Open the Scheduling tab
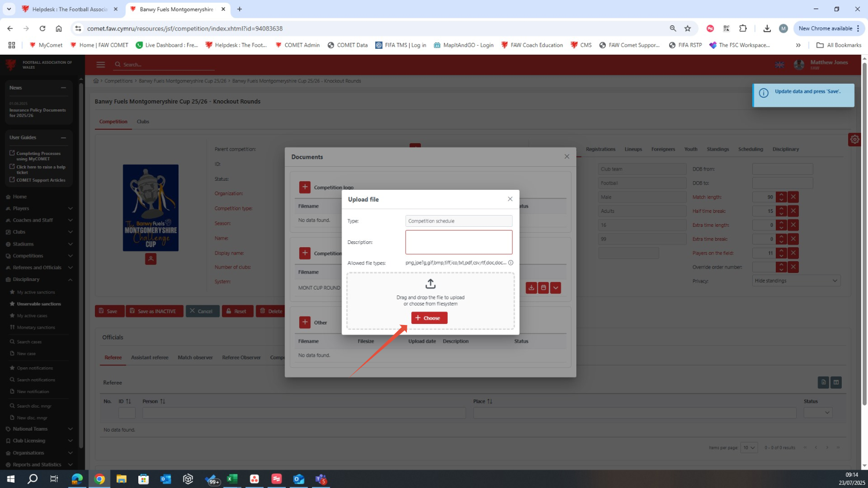The height and width of the screenshot is (488, 868). 751,149
